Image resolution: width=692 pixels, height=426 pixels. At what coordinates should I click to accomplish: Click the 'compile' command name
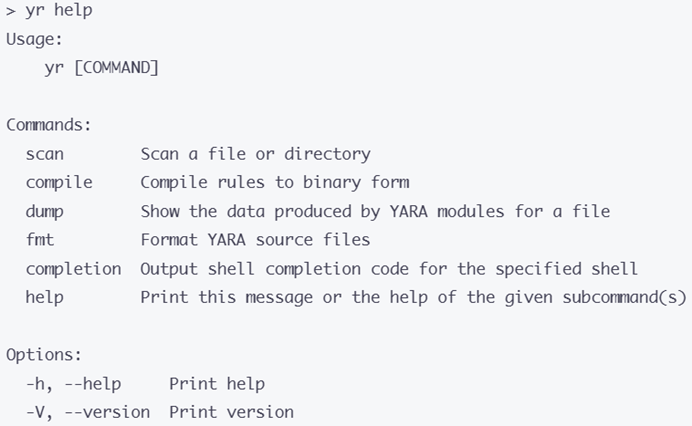click(59, 183)
